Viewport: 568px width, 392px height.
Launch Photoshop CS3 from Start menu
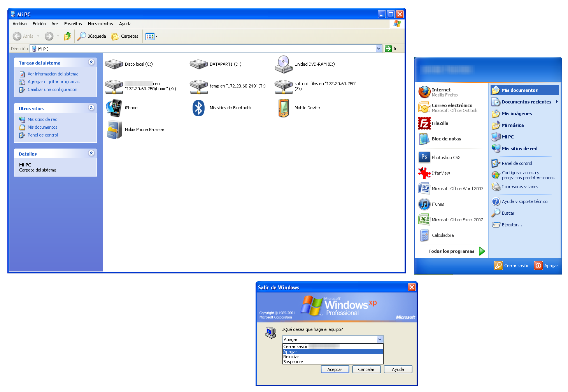pyautogui.click(x=451, y=157)
